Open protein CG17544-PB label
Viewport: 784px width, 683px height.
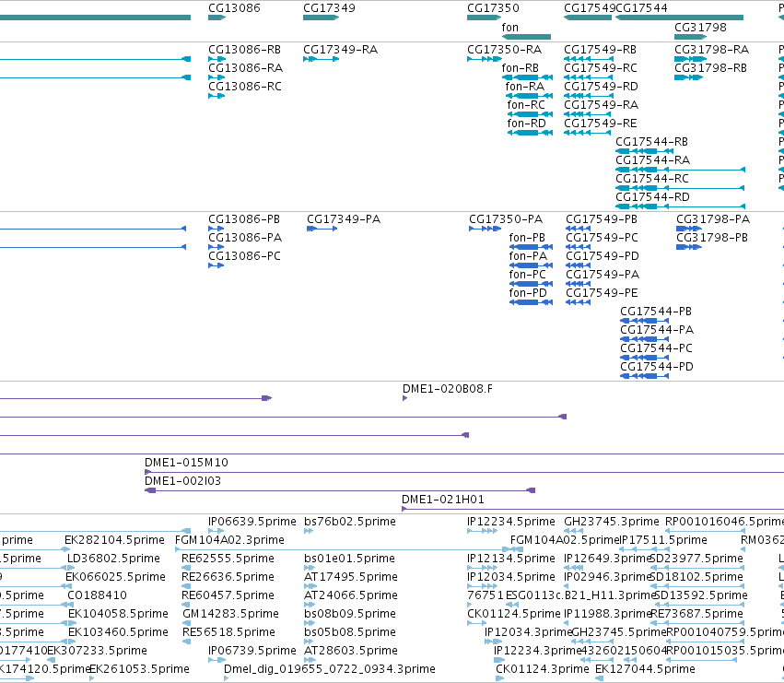[656, 312]
